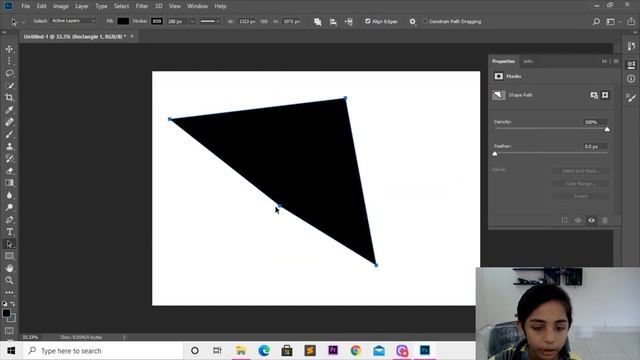This screenshot has height=360, width=640.
Task: Select the Direct Selection tool
Action: coord(9,244)
